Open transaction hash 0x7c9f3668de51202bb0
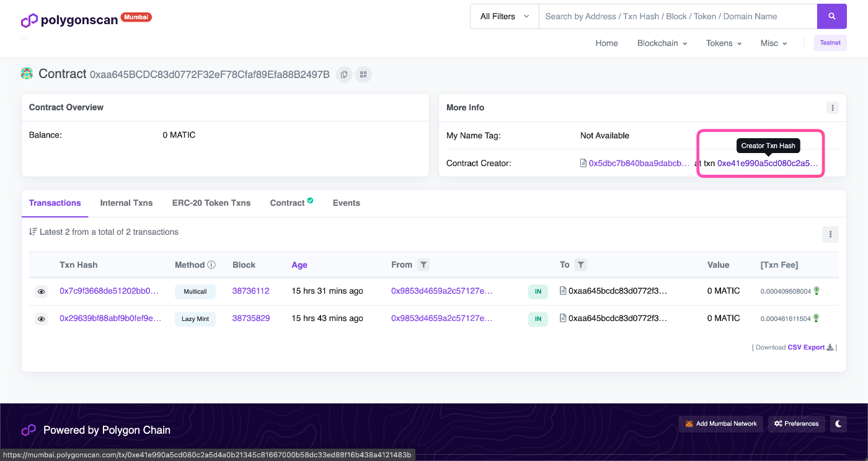Image resolution: width=868 pixels, height=461 pixels. (109, 291)
